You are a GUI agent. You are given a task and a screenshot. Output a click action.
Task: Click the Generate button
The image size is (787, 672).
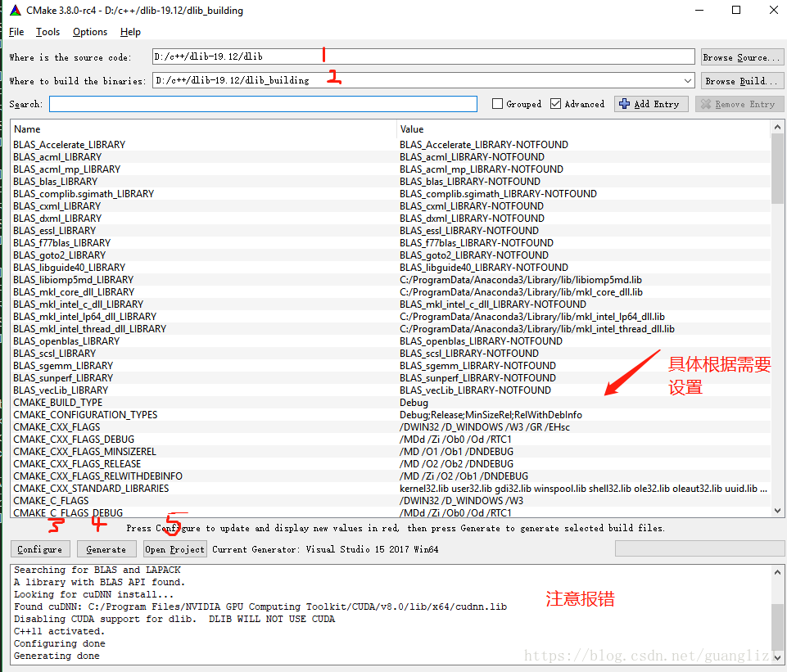coord(106,549)
